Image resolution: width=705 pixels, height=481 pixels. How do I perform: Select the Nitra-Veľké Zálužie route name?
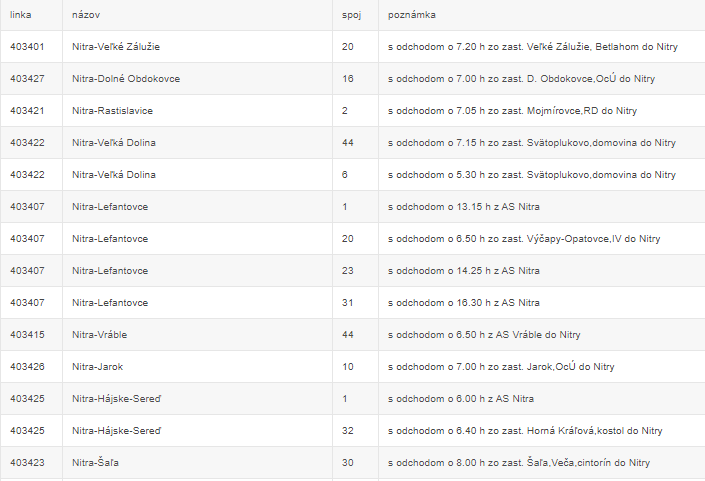coord(116,47)
